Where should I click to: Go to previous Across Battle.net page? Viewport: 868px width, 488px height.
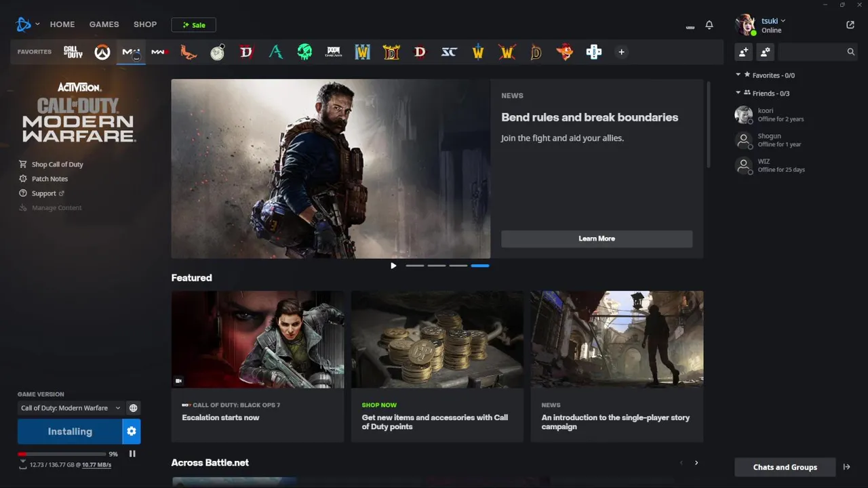coord(681,463)
